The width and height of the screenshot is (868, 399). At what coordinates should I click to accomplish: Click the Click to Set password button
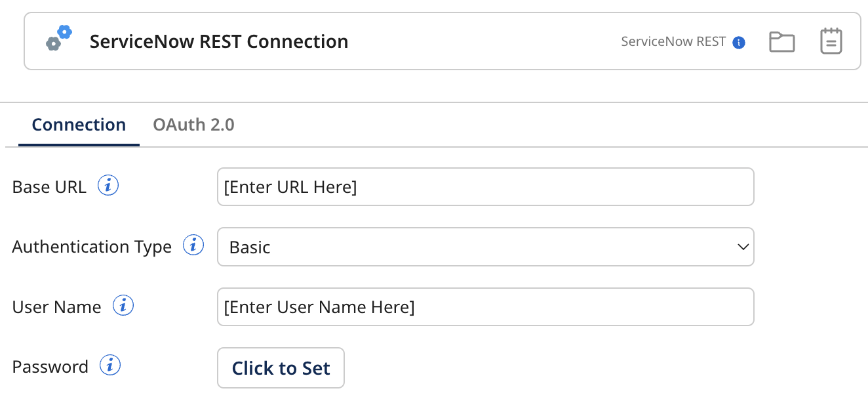pos(281,367)
